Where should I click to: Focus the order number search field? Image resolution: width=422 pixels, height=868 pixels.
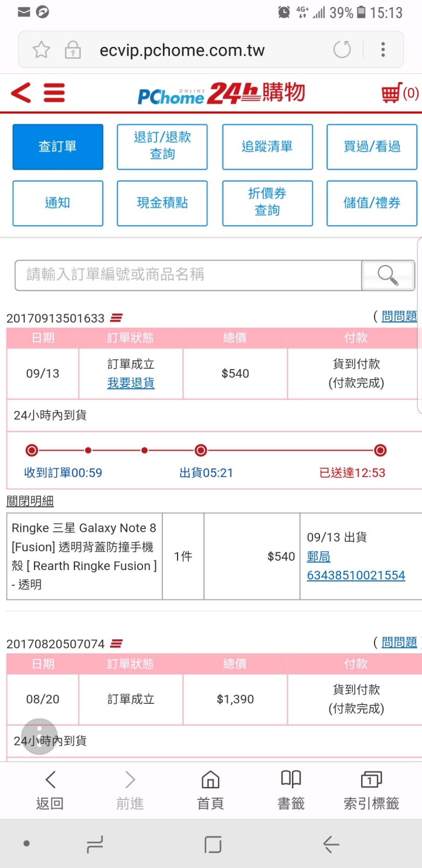188,275
